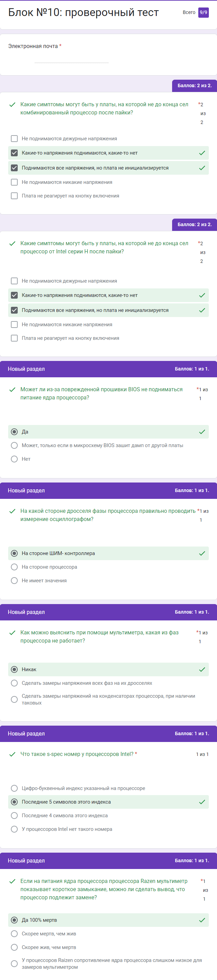Choose "Скорее жив, чем мертв" radio button
This screenshot has height=980, width=217.
point(14,947)
